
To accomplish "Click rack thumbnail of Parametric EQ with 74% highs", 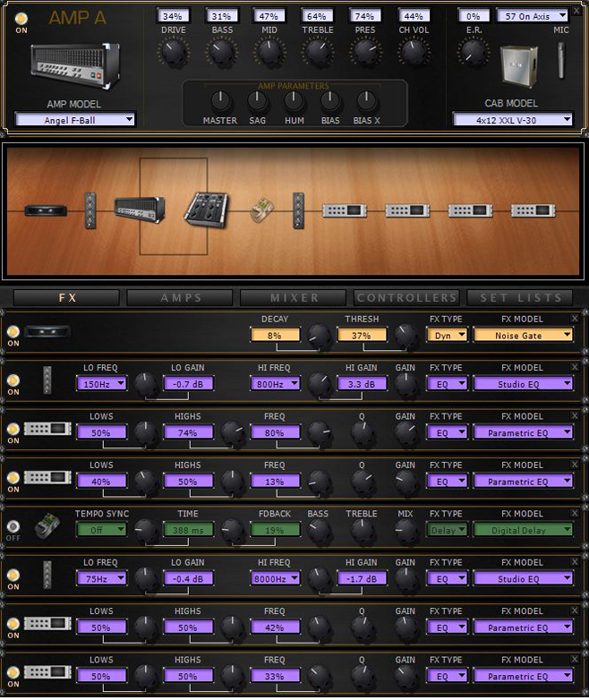I will pyautogui.click(x=47, y=429).
